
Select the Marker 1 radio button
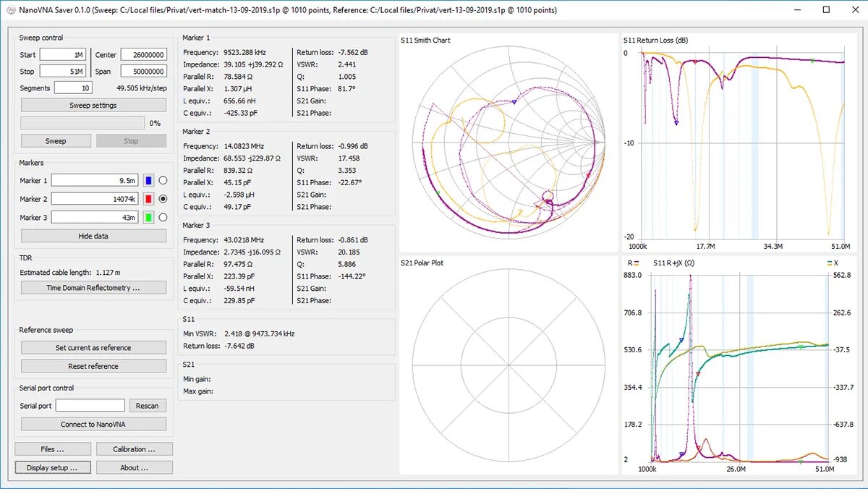point(163,180)
